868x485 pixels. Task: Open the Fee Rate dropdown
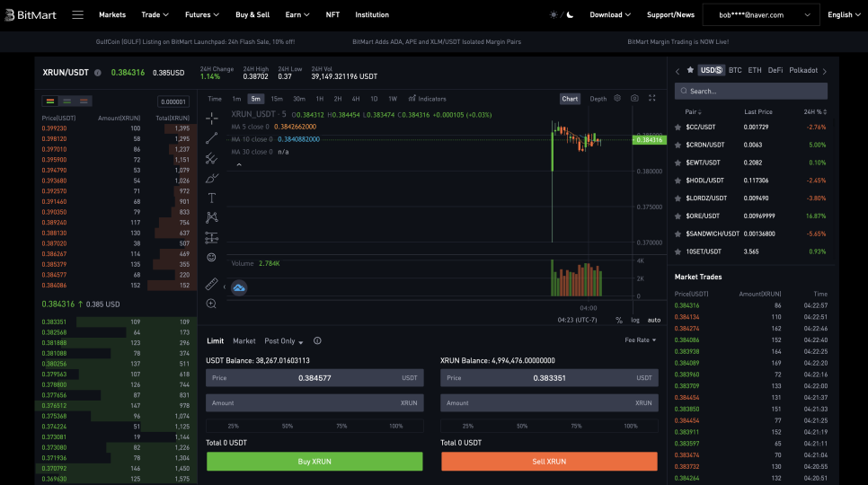pyautogui.click(x=641, y=340)
